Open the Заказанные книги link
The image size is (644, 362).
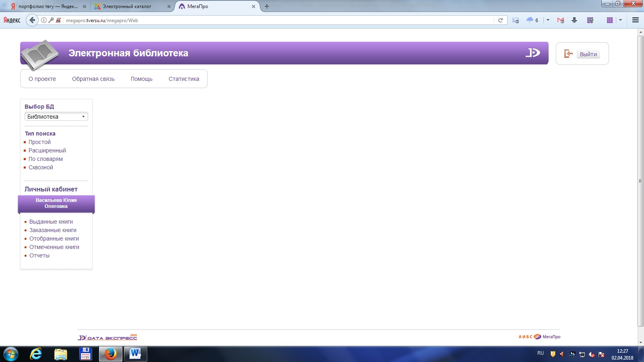[x=53, y=230]
